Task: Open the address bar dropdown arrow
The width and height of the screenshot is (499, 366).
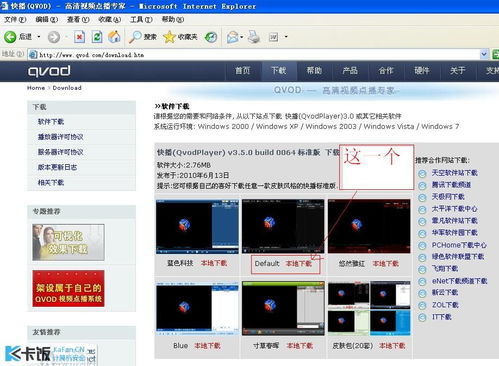Action: click(484, 54)
